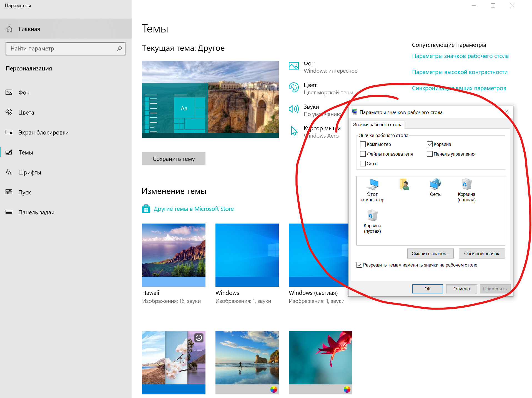The height and width of the screenshot is (398, 532).
Task: Select the Корзина (полная) icon
Action: (x=466, y=184)
